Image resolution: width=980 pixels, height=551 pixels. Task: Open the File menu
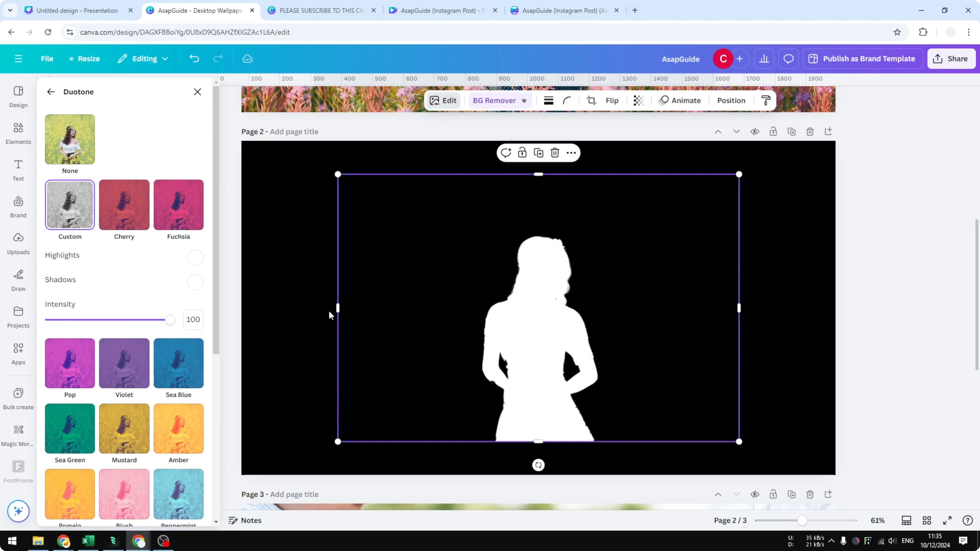[x=47, y=59]
